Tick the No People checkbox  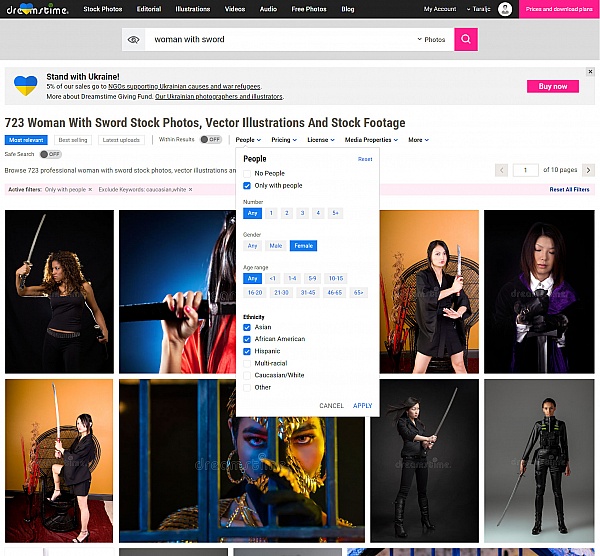(247, 173)
